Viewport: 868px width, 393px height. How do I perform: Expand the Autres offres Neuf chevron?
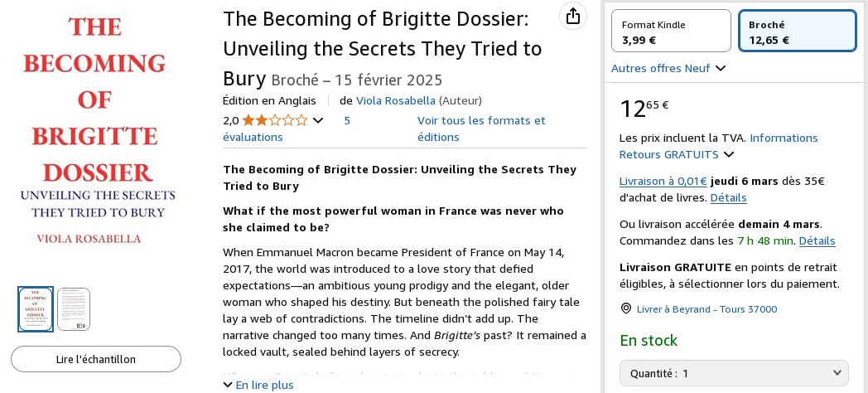pyautogui.click(x=721, y=68)
